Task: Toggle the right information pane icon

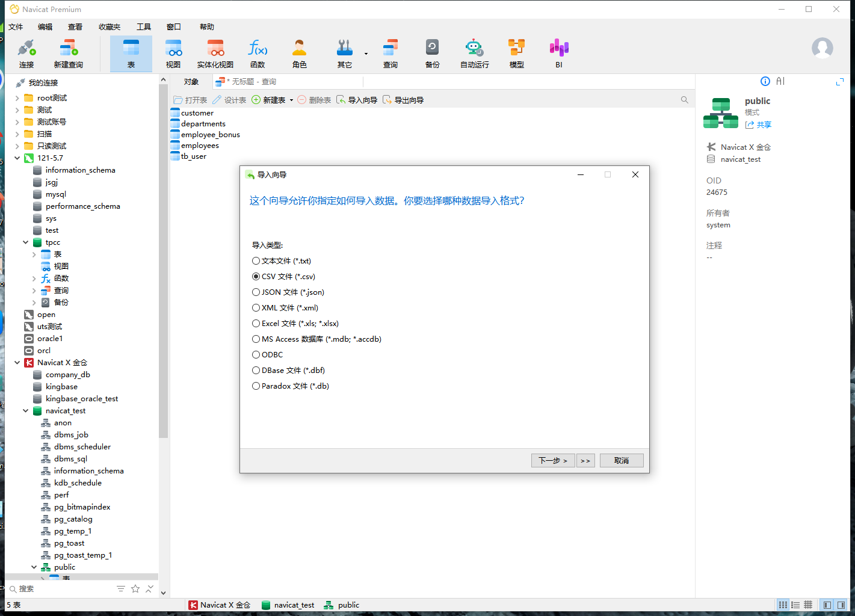Action: pos(841,605)
